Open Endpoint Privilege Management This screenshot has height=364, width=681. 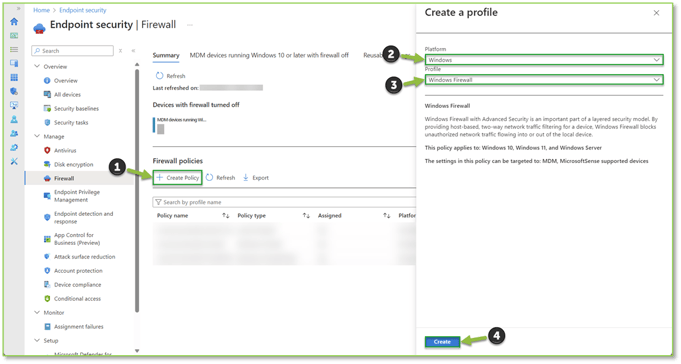77,196
